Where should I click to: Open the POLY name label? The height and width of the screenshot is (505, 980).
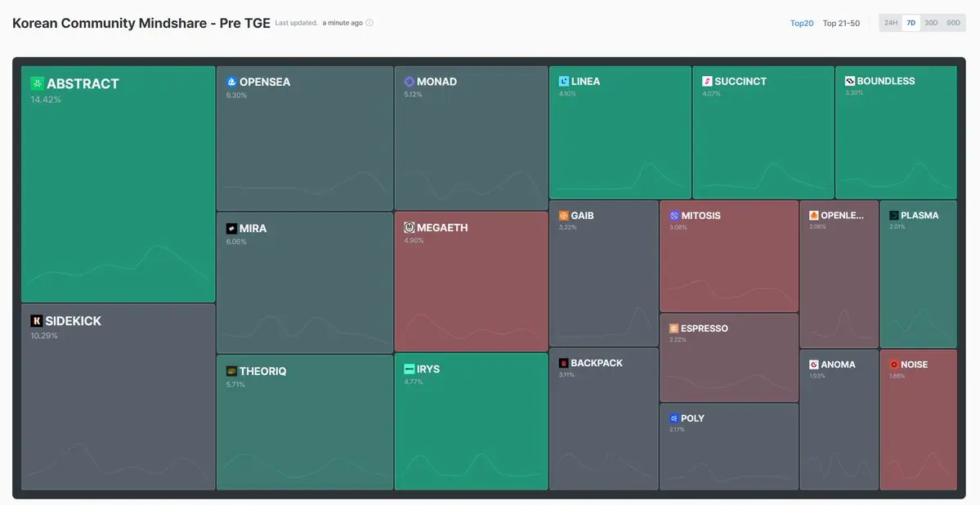click(x=692, y=418)
